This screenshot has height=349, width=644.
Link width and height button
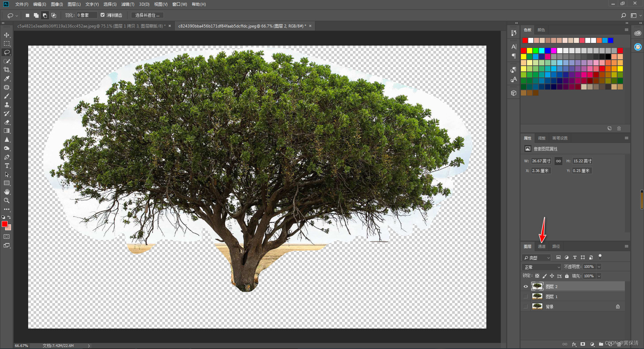(558, 161)
